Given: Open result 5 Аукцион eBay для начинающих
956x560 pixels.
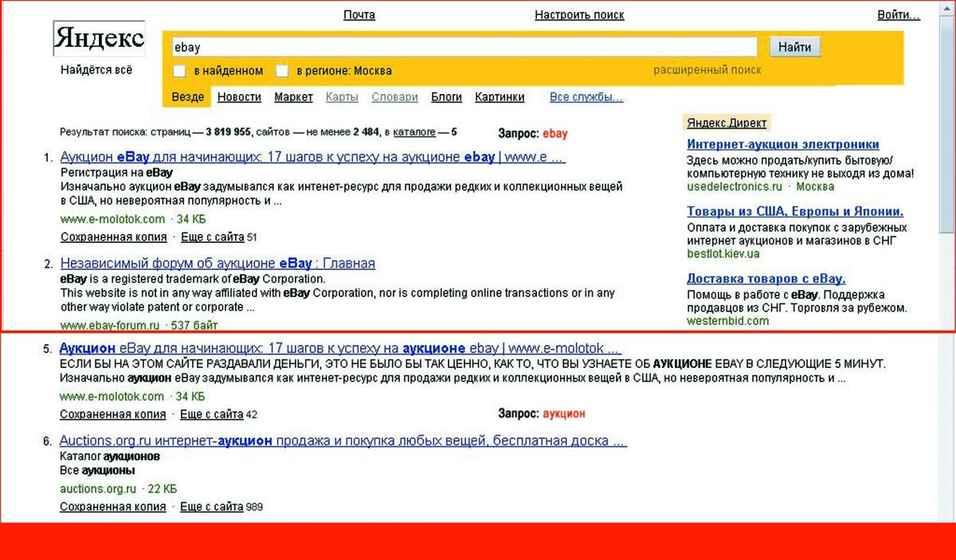Looking at the screenshot, I should coord(340,348).
